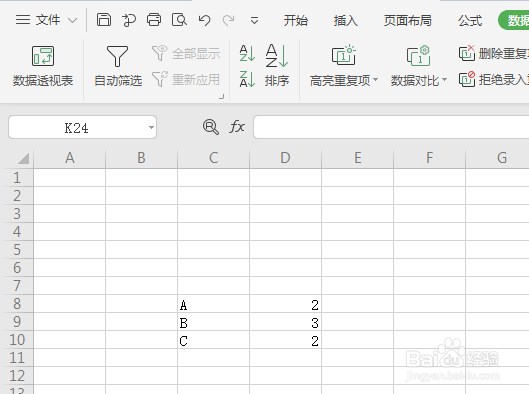Screen dimensions: 529x394
Task: Click the 全部显示 filter button
Action: (x=186, y=53)
